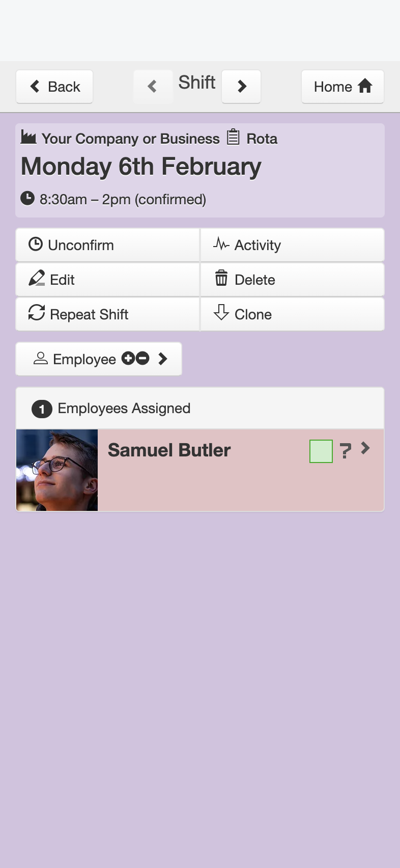The height and width of the screenshot is (868, 400).
Task: Go Back using the Back button
Action: 54,87
